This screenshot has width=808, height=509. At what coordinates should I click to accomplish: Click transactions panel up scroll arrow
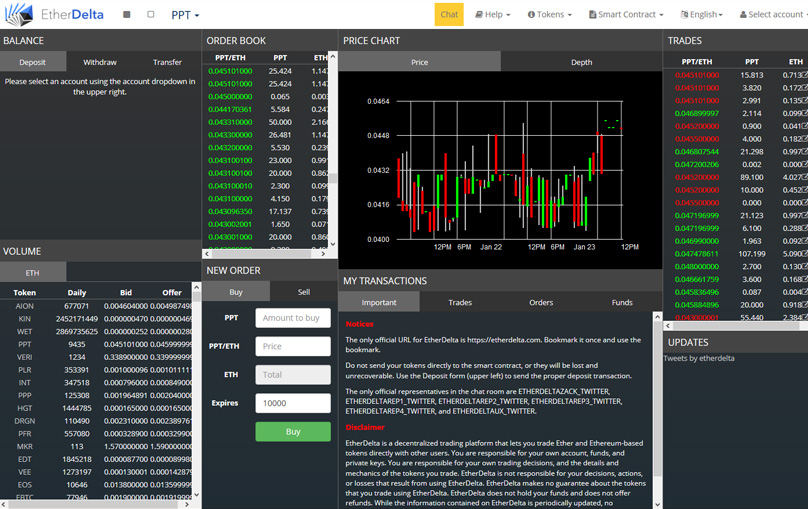click(x=658, y=317)
